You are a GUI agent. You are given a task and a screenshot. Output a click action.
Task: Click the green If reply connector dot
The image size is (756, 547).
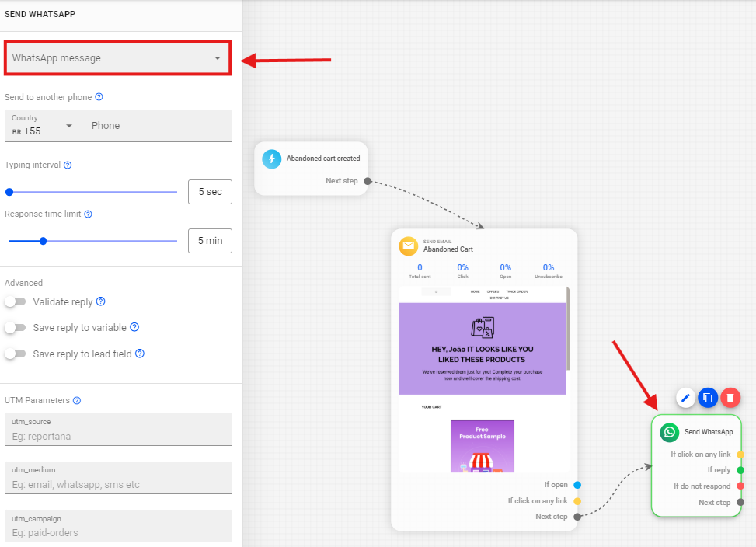pyautogui.click(x=740, y=470)
